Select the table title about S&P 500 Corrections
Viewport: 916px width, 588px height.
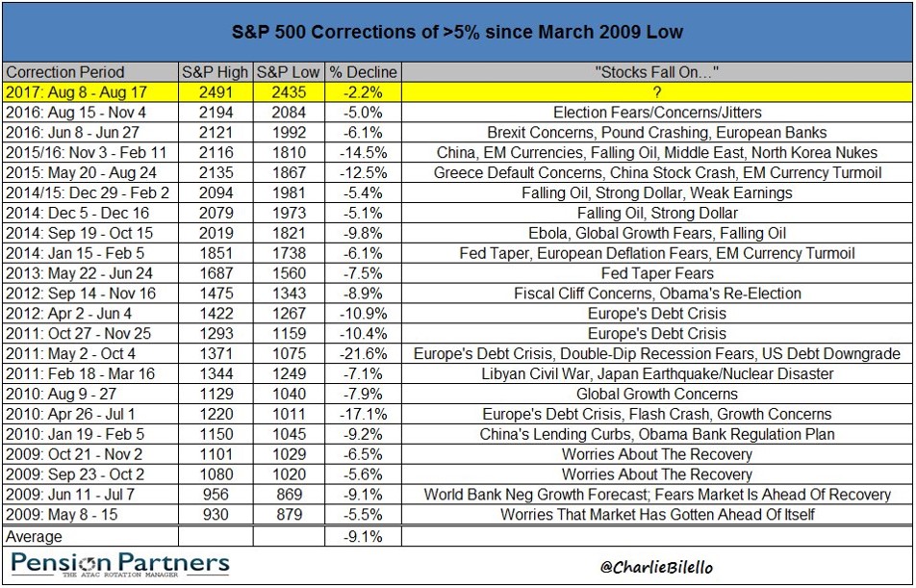458,32
